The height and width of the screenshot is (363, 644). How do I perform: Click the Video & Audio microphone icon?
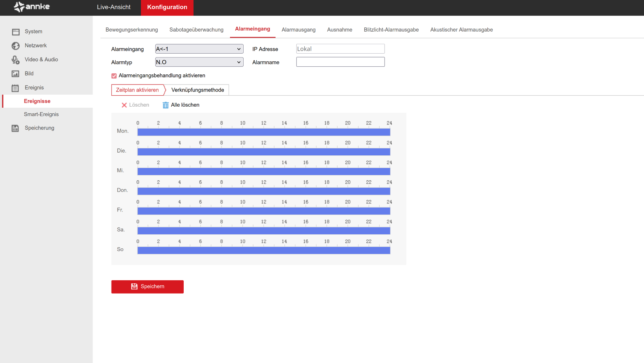15,60
